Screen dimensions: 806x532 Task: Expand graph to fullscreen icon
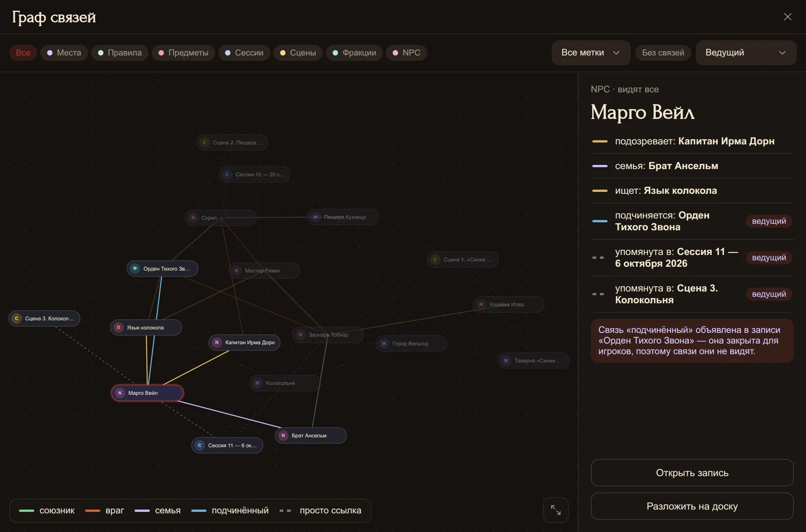coord(556,510)
